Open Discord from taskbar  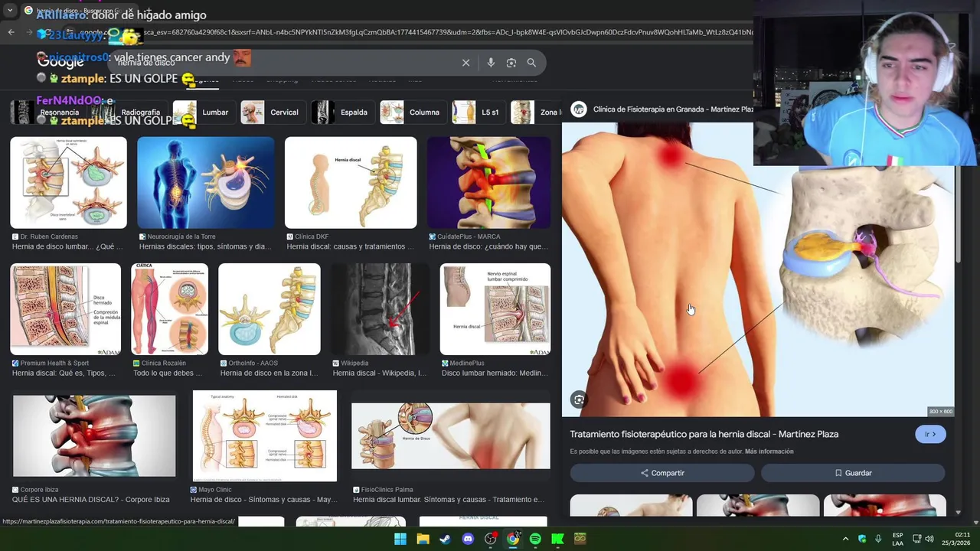[468, 539]
